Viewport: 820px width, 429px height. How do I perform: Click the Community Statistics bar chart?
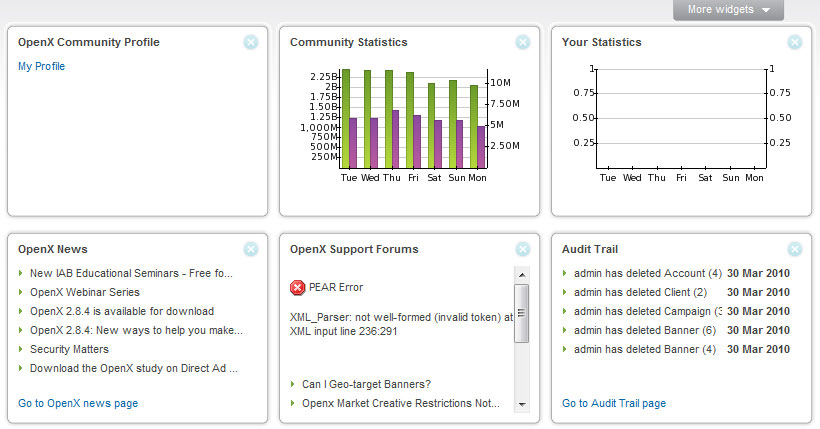click(409, 126)
